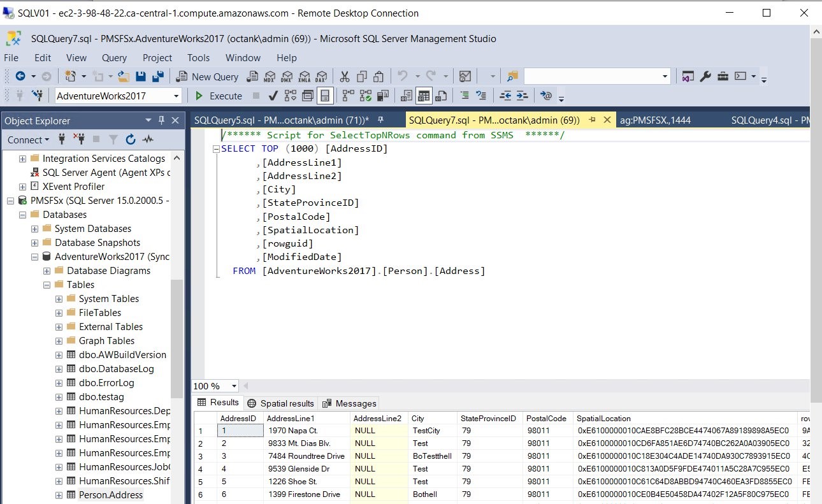The image size is (822, 504).
Task: Open a new DAX query
Action: (x=321, y=76)
